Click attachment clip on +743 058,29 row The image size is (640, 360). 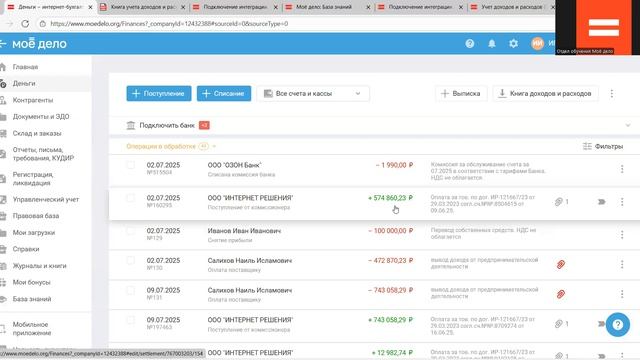click(x=559, y=324)
